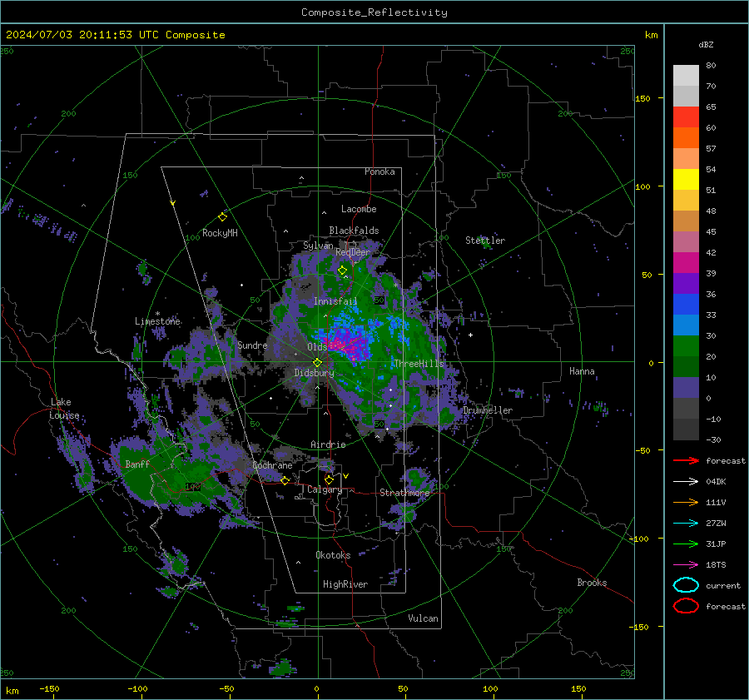Click the Lake Louise label
The width and height of the screenshot is (749, 700).
[64, 409]
